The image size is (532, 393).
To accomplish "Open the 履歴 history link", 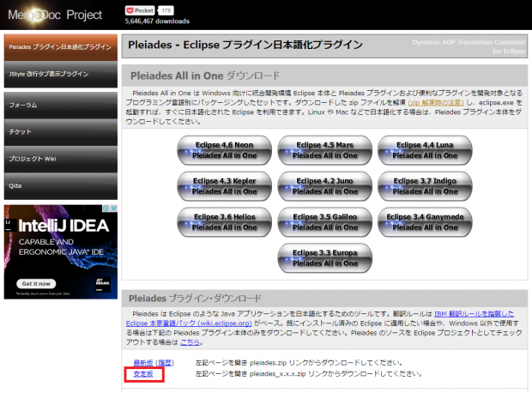I will tap(165, 363).
